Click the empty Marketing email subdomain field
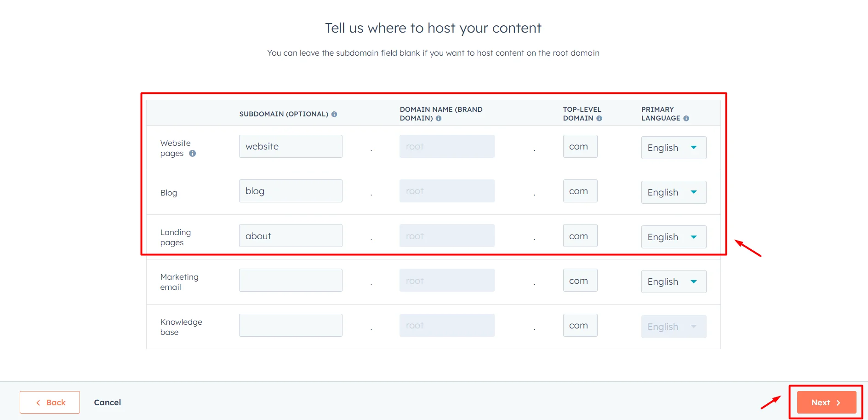 (291, 280)
